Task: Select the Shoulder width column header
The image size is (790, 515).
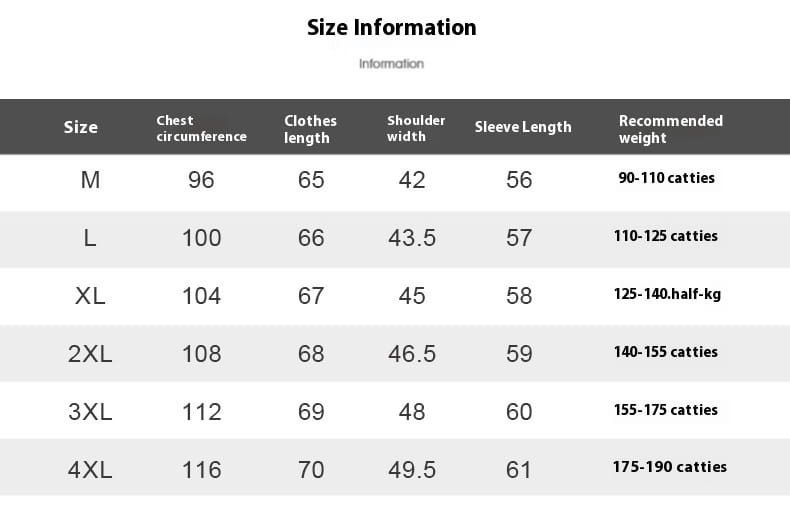Action: pos(416,128)
